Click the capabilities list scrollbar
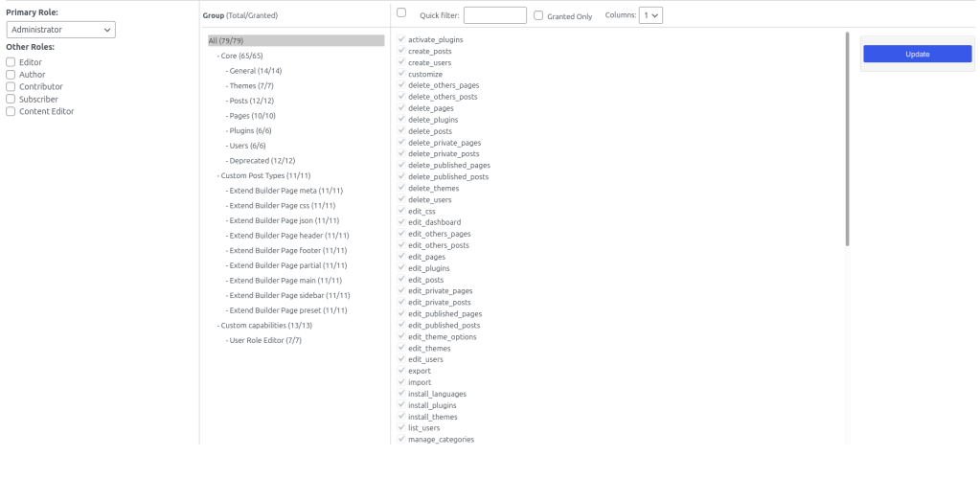 [847, 139]
